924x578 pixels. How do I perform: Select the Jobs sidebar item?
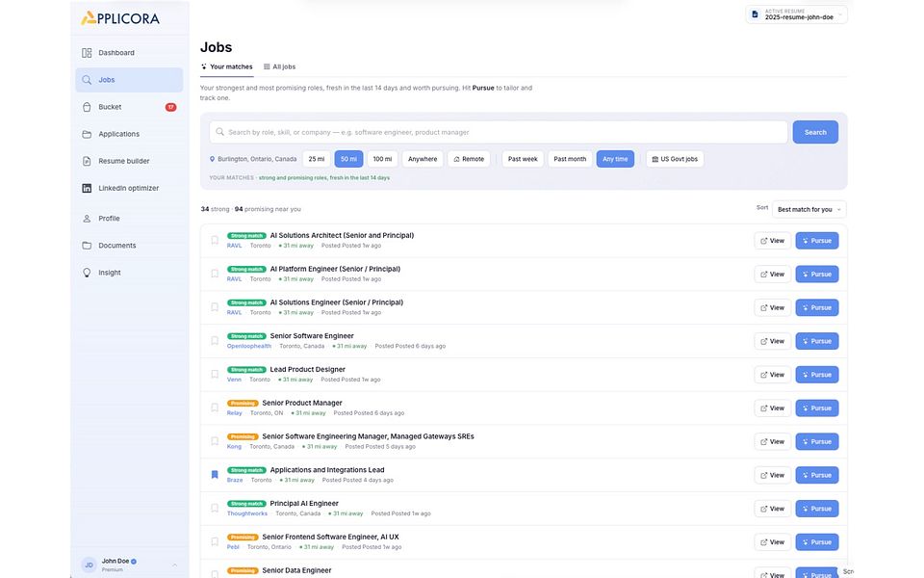(129, 80)
